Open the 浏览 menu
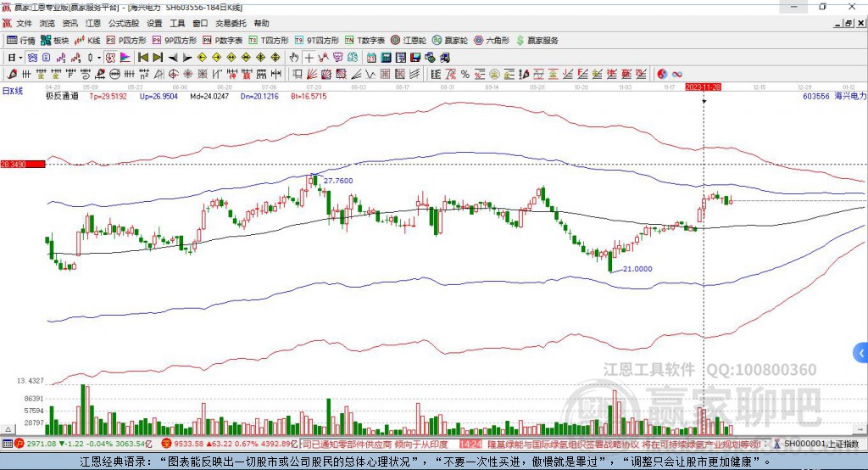The image size is (868, 470). (47, 23)
